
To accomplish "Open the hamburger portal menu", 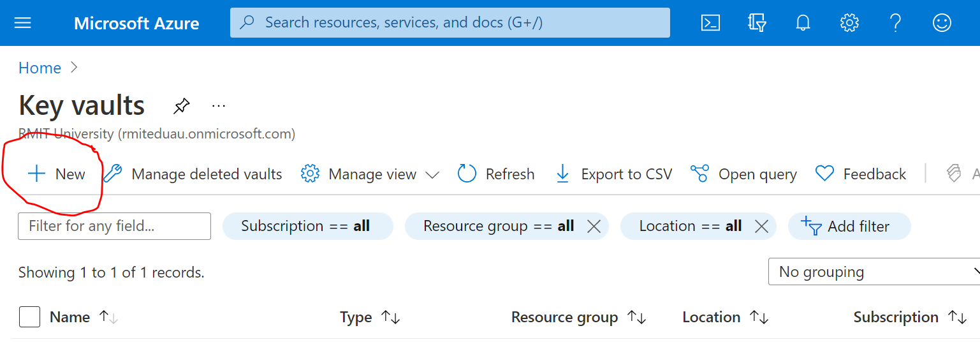I will point(23,23).
